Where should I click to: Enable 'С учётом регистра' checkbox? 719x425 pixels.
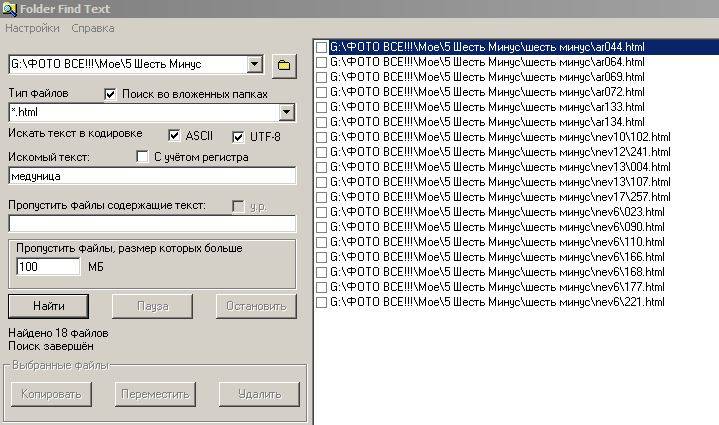tap(142, 157)
